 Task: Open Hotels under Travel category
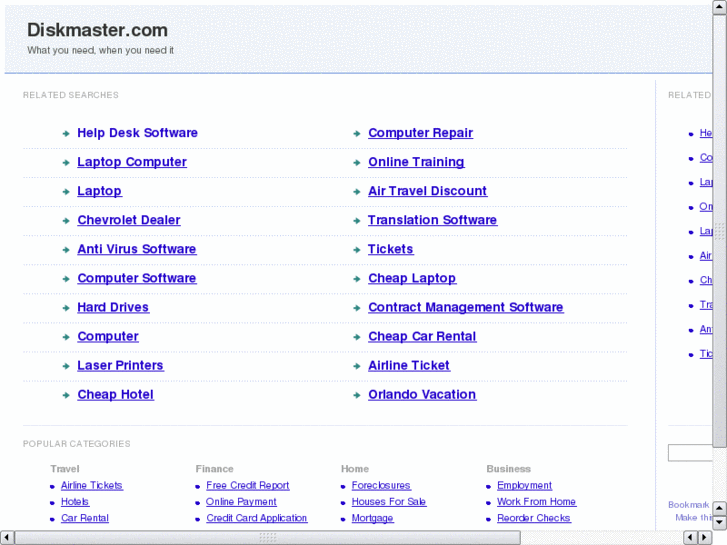pyautogui.click(x=75, y=502)
